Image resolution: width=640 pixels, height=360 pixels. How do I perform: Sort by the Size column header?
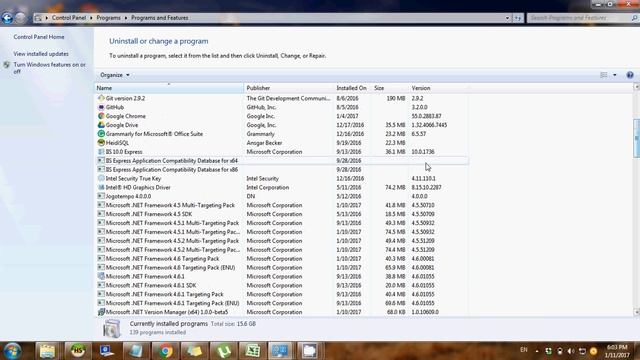pos(389,88)
